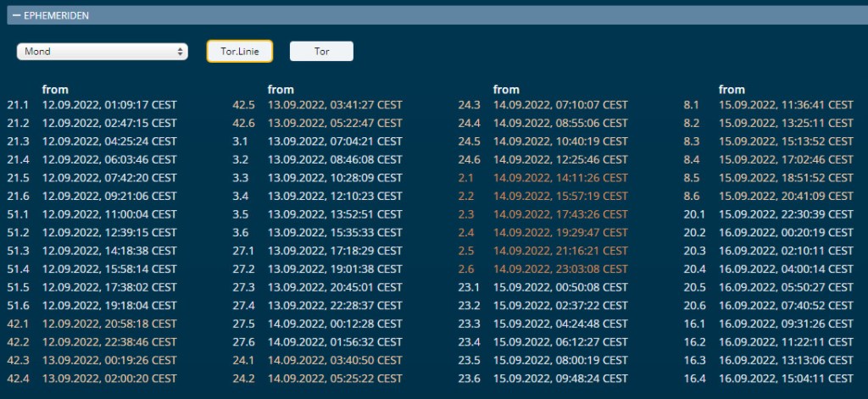Click highlighted gate line 42.1
This screenshot has height=399, width=868.
coord(18,324)
